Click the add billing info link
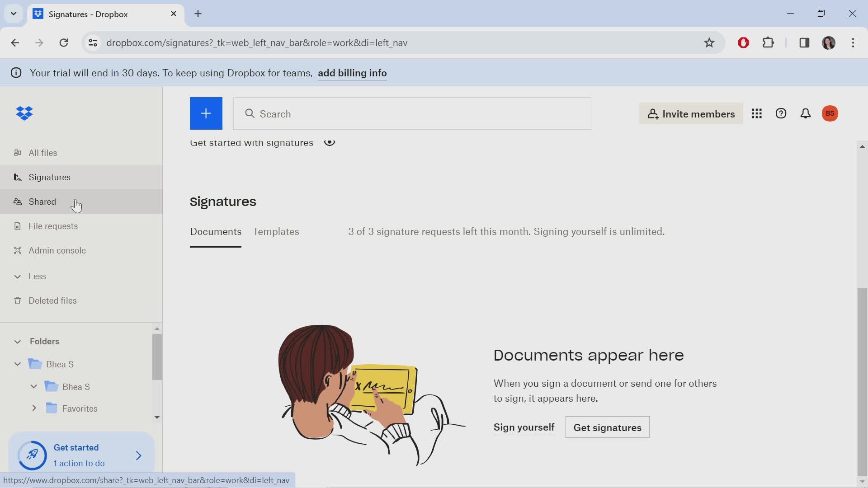868x488 pixels. (x=352, y=73)
